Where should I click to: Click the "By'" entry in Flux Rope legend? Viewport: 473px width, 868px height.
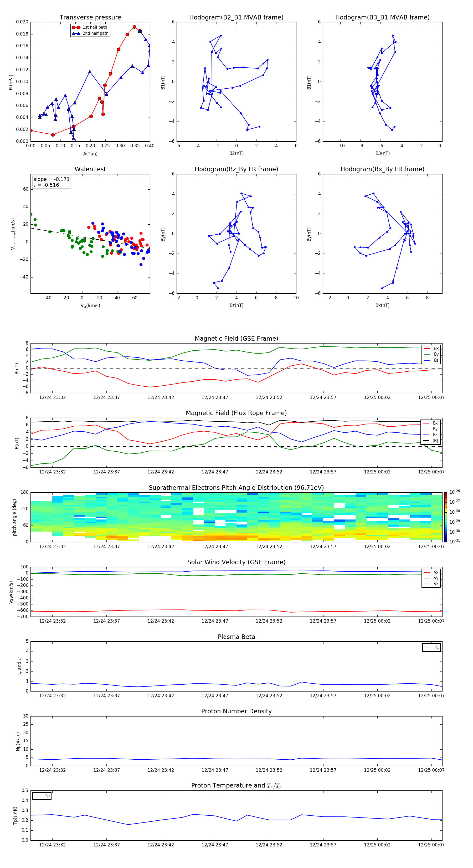[x=431, y=429]
